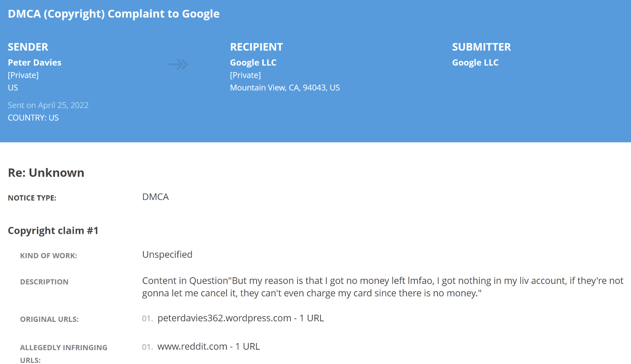Click the SUBMITTER heading

pyautogui.click(x=481, y=47)
